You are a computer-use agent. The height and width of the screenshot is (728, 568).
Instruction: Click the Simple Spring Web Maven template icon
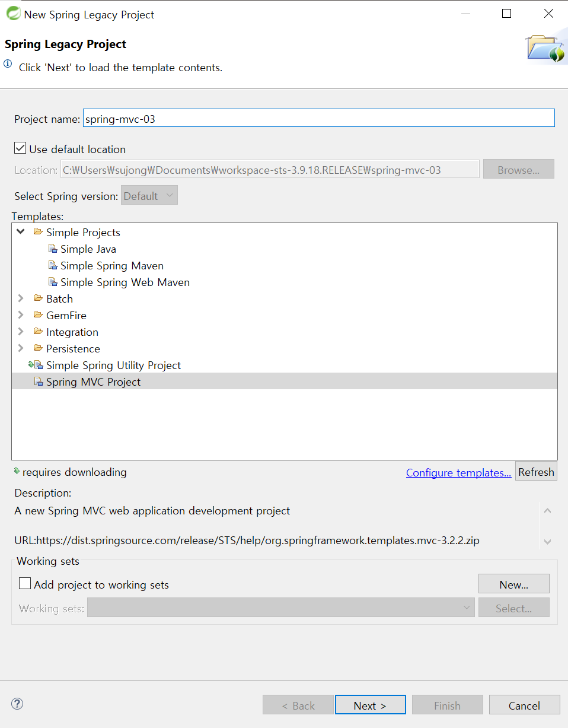53,282
